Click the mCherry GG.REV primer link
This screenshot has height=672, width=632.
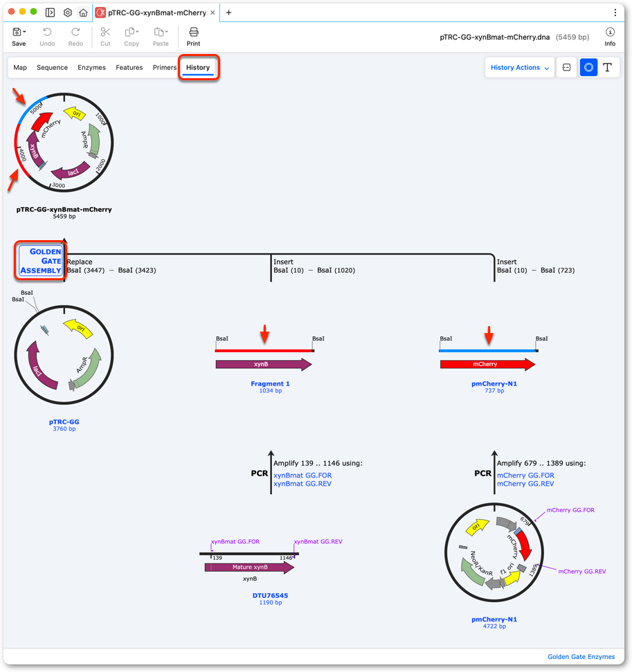pos(525,484)
